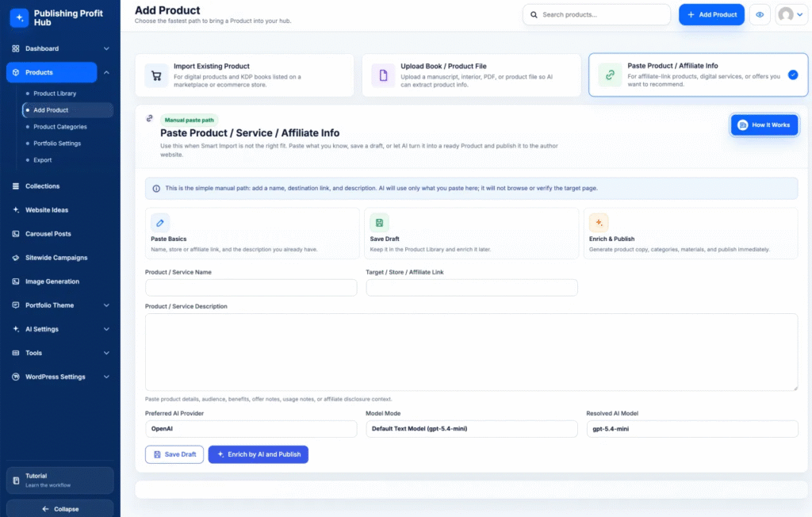The height and width of the screenshot is (517, 812).
Task: Choose the Upload Book / Product File card
Action: pyautogui.click(x=471, y=75)
